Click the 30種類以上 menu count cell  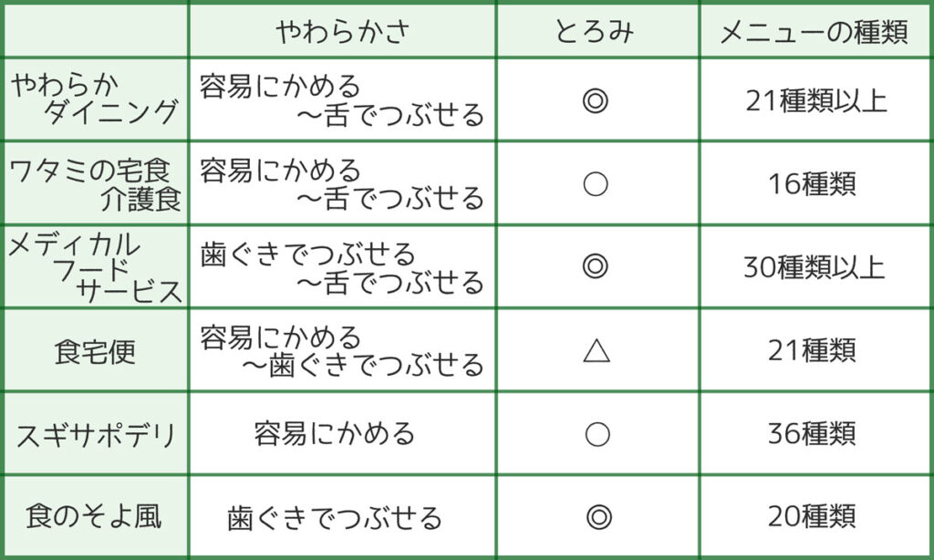point(815,267)
